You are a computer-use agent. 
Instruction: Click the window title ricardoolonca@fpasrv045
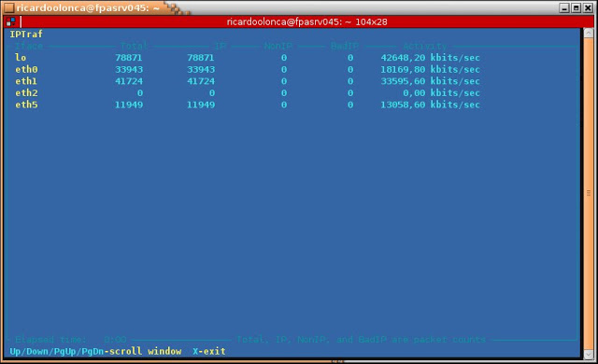click(88, 7)
